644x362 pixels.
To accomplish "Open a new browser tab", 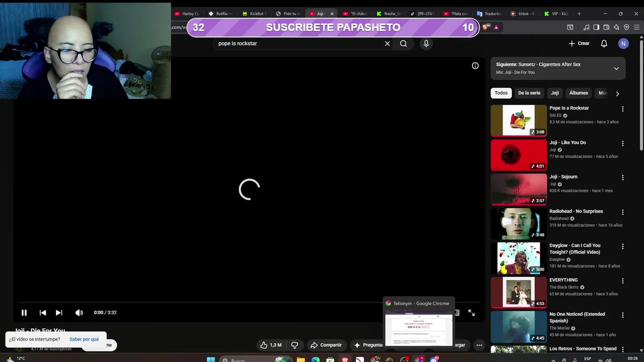I will (x=579, y=14).
